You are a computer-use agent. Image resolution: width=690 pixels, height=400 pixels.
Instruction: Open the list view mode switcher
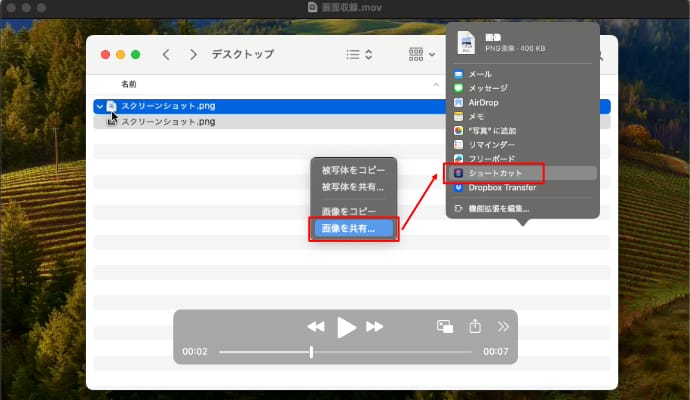pos(359,55)
